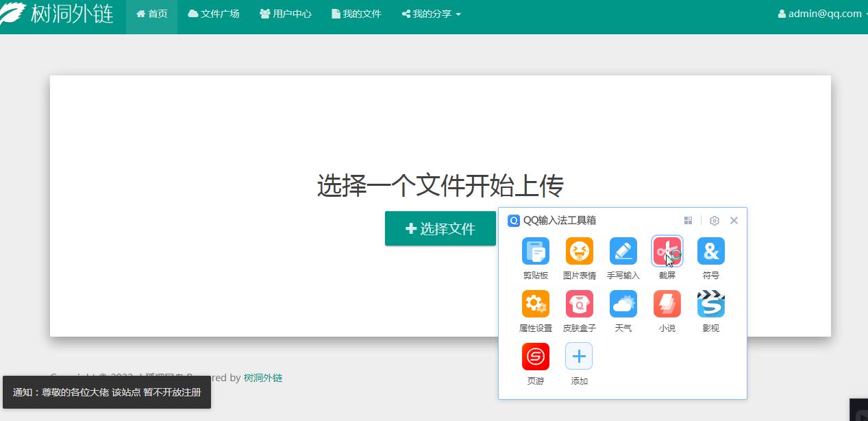868x421 pixels.
Task: Open 用户中心 user center
Action: (286, 14)
